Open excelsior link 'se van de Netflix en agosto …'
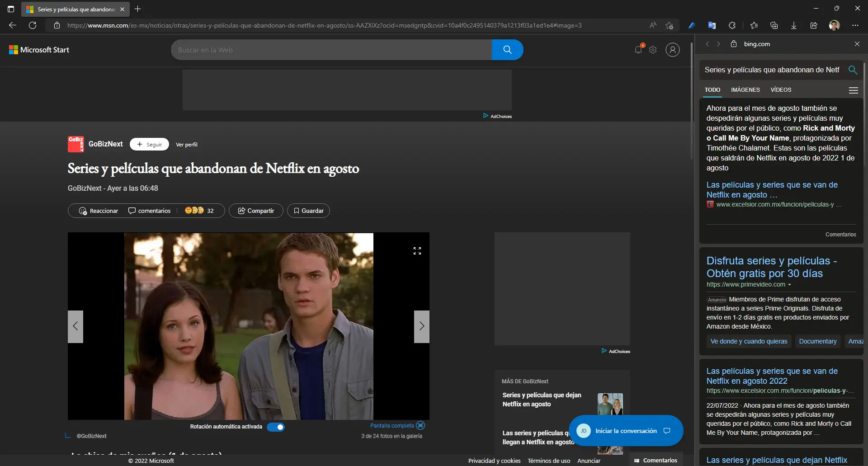 (x=772, y=190)
